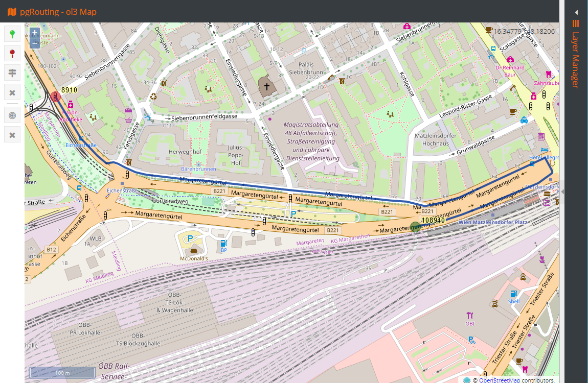This screenshot has width=588, height=383.
Task: Clear route using the first X button
Action: (12, 92)
